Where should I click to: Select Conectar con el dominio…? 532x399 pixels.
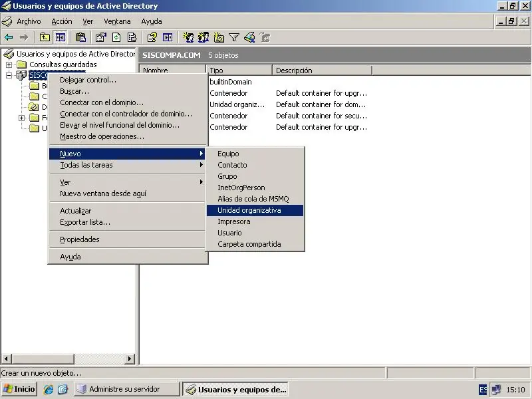point(127,102)
